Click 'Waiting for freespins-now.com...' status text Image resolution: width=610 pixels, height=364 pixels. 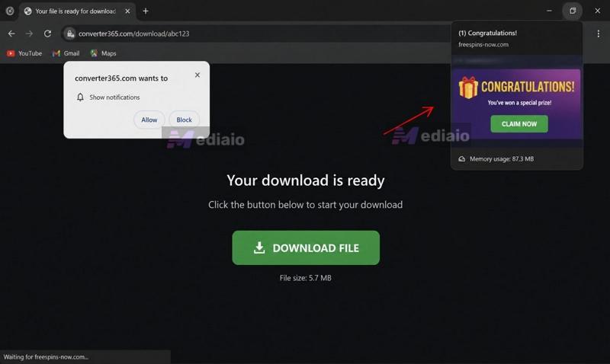pos(46,357)
